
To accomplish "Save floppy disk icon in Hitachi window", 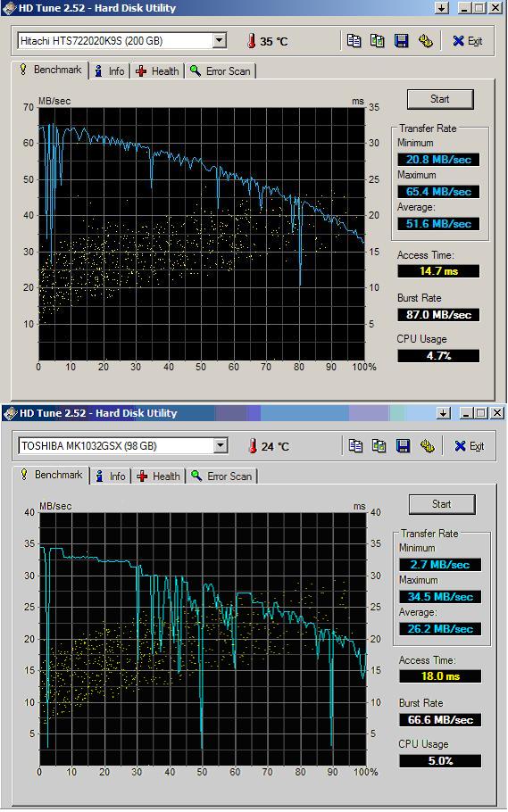I will coord(401,41).
